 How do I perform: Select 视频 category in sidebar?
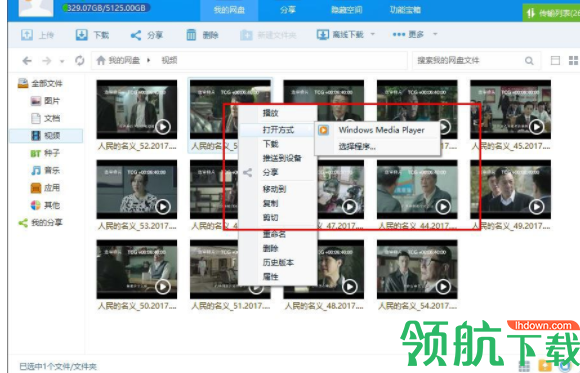point(46,135)
